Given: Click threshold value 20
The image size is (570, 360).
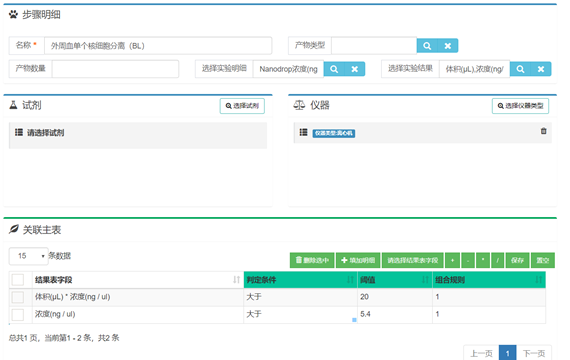Looking at the screenshot, I should click(x=364, y=297).
